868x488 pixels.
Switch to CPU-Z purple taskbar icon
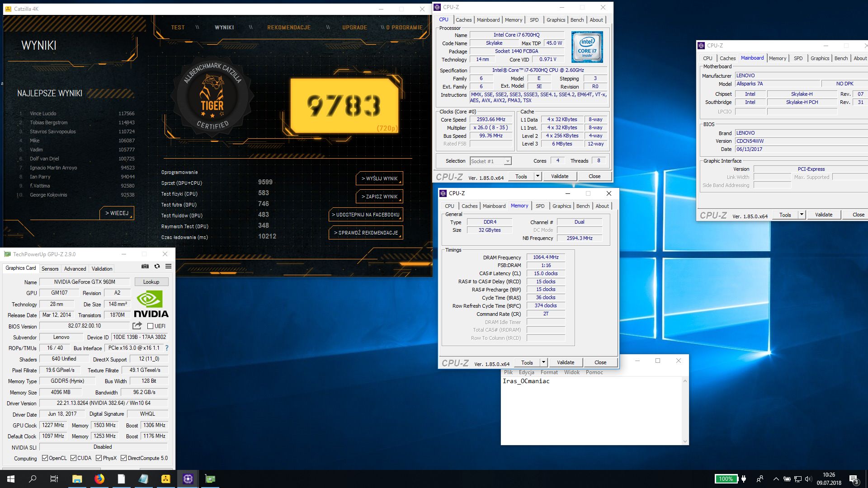click(188, 479)
